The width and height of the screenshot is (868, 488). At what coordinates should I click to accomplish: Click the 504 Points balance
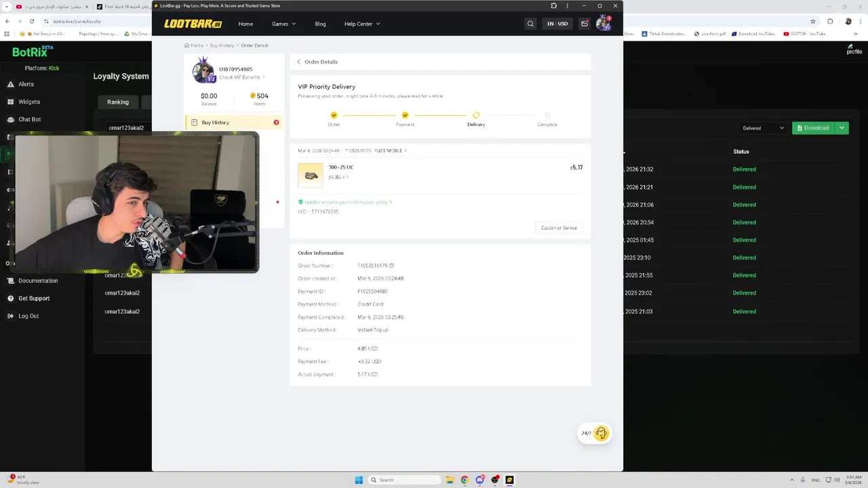pos(259,99)
